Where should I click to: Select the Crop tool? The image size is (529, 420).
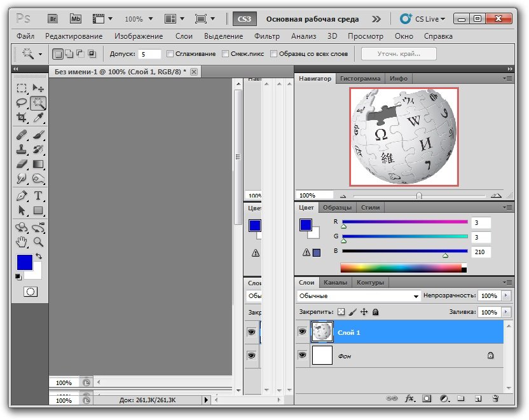22,118
